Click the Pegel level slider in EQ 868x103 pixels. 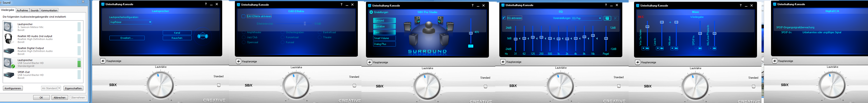(606, 38)
